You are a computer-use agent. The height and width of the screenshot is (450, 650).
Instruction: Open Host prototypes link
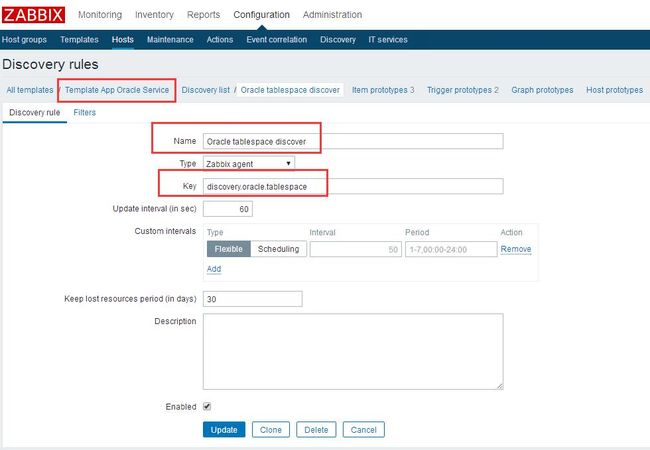[x=614, y=90]
